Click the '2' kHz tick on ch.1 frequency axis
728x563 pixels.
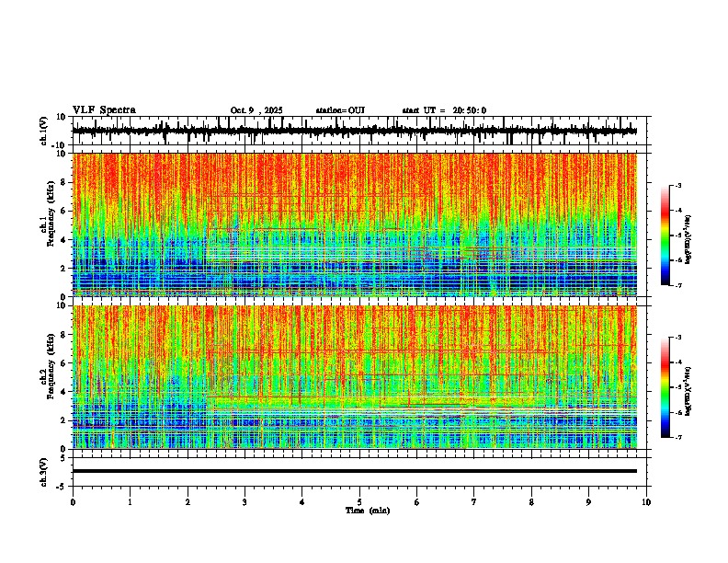point(64,268)
